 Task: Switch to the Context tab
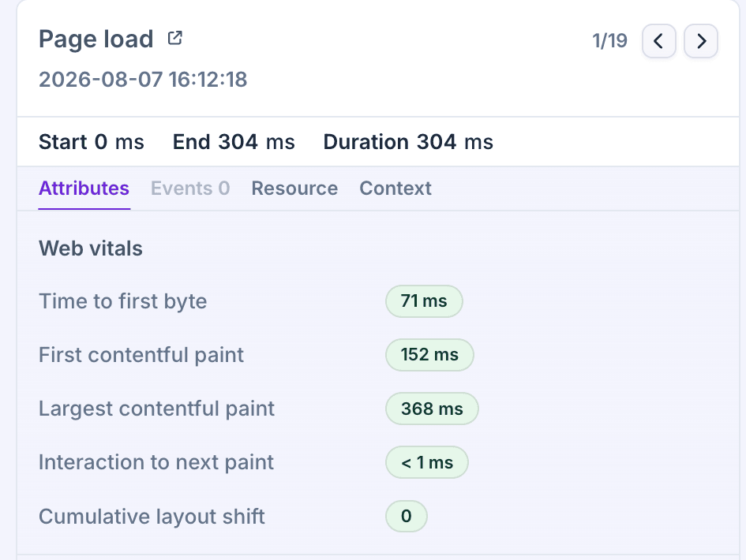[395, 189]
